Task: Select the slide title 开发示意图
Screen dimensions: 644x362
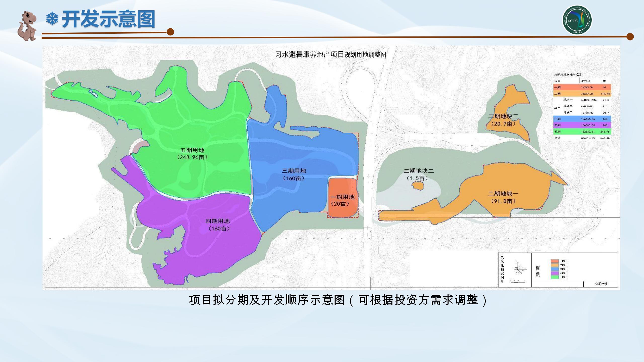Action: 108,19
